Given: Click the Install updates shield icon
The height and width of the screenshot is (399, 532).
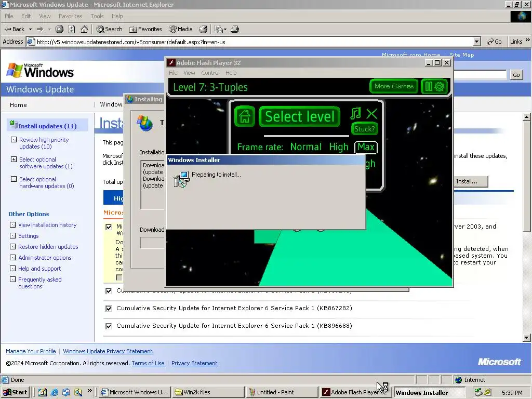Looking at the screenshot, I should coord(14,124).
